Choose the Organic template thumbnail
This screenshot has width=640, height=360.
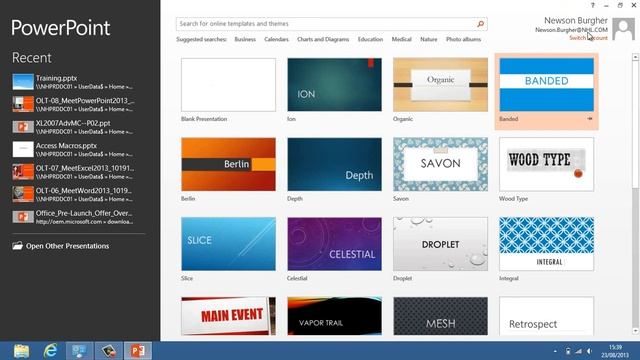point(440,84)
